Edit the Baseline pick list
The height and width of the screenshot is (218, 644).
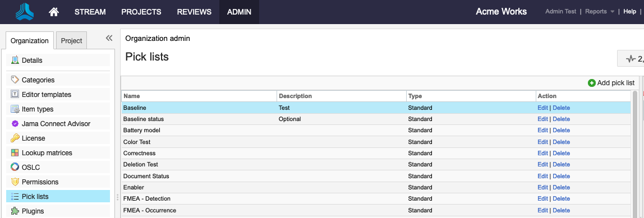(542, 108)
